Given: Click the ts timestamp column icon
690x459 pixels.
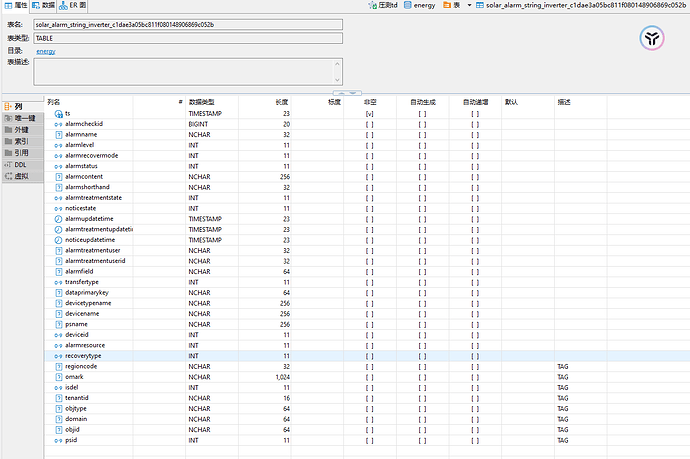Looking at the screenshot, I should coord(58,114).
